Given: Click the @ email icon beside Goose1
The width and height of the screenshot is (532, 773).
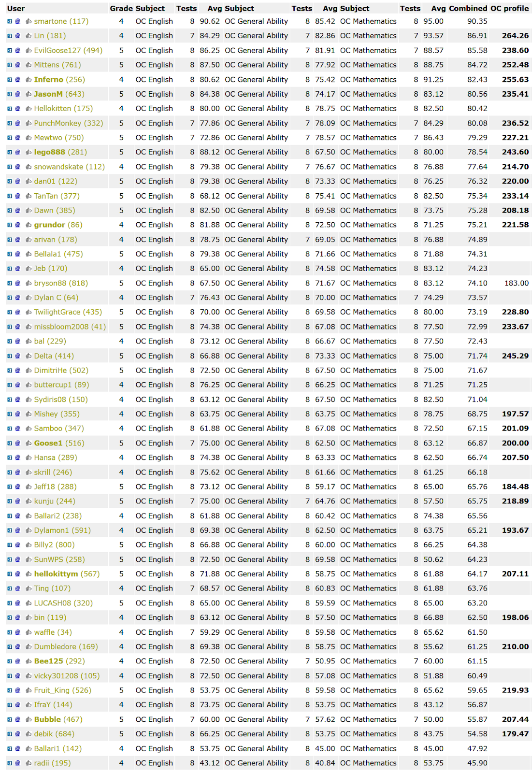Looking at the screenshot, I should pyautogui.click(x=17, y=443).
